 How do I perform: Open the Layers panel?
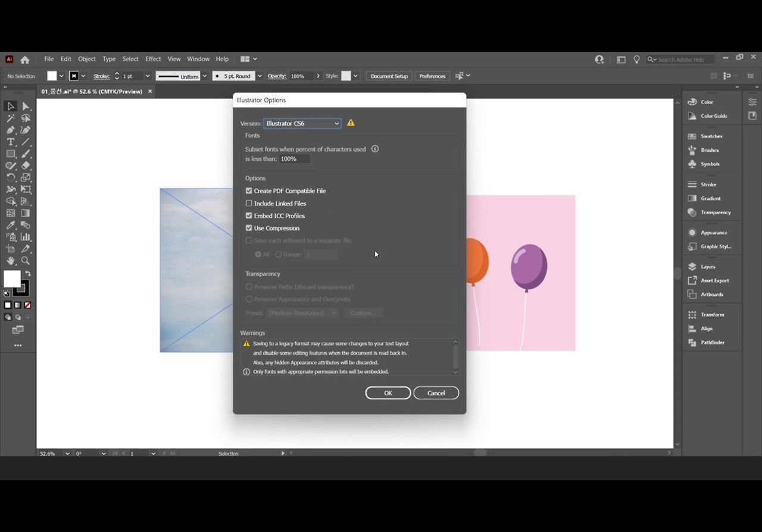708,267
